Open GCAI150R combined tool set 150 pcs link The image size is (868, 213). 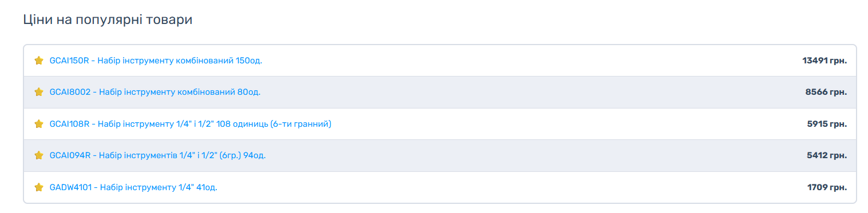tap(156, 61)
